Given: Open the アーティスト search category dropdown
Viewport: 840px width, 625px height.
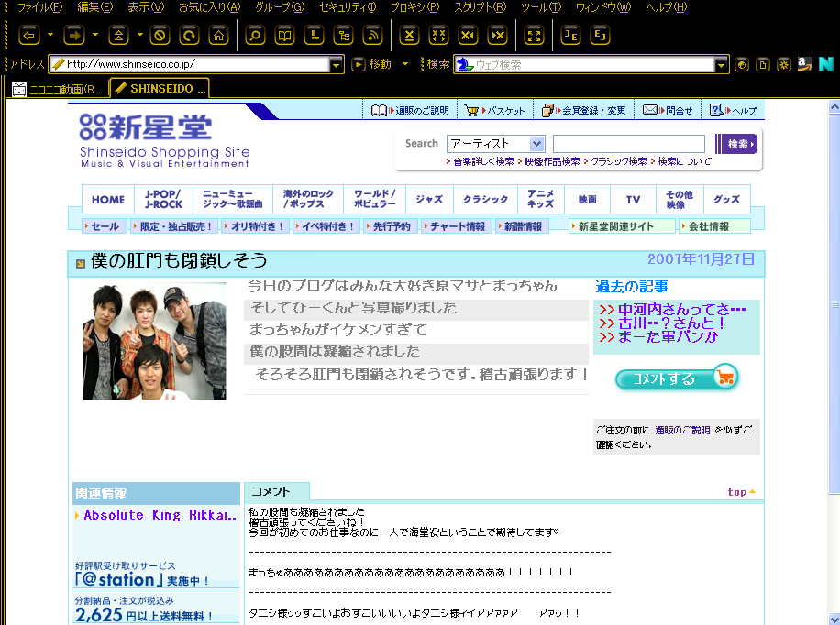Looking at the screenshot, I should pyautogui.click(x=495, y=144).
